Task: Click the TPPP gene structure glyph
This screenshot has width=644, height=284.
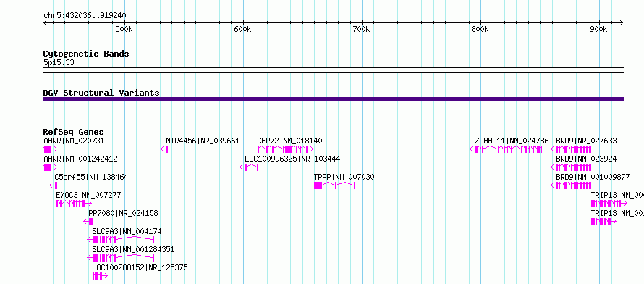Action: tap(334, 185)
